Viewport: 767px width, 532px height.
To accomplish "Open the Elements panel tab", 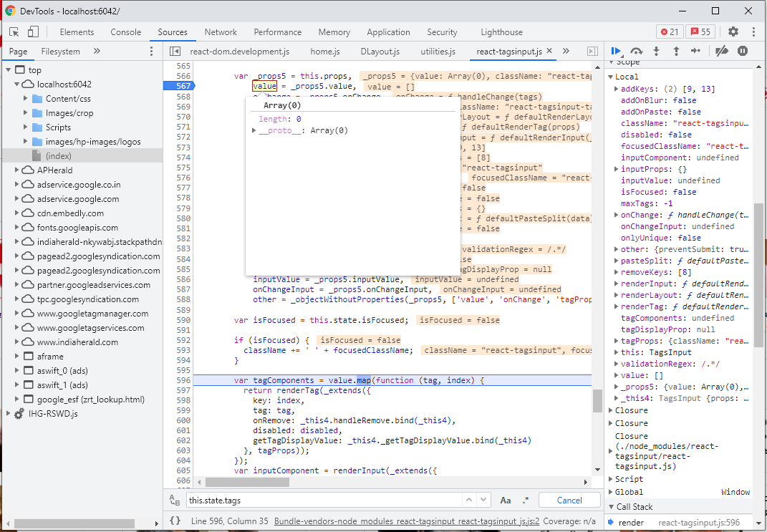I will point(77,32).
